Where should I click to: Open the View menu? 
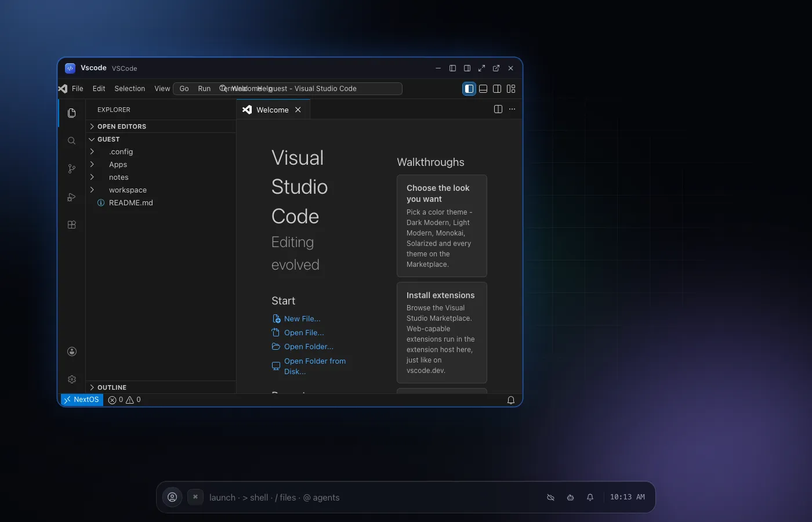(162, 89)
